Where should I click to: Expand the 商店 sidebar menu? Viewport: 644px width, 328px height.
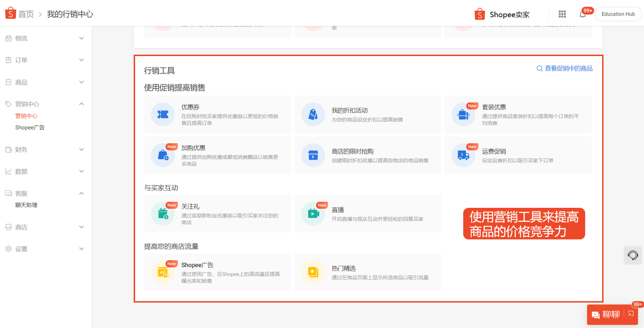tap(81, 227)
